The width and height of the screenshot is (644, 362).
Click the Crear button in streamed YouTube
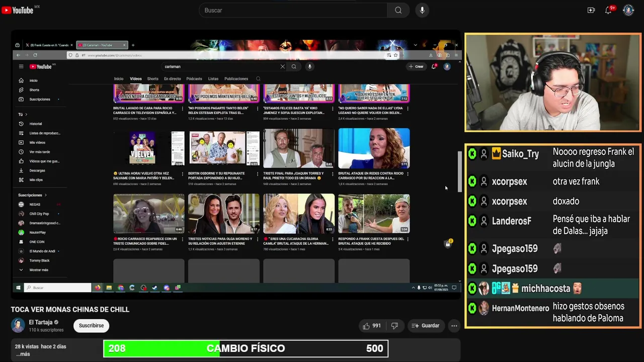tap(416, 66)
